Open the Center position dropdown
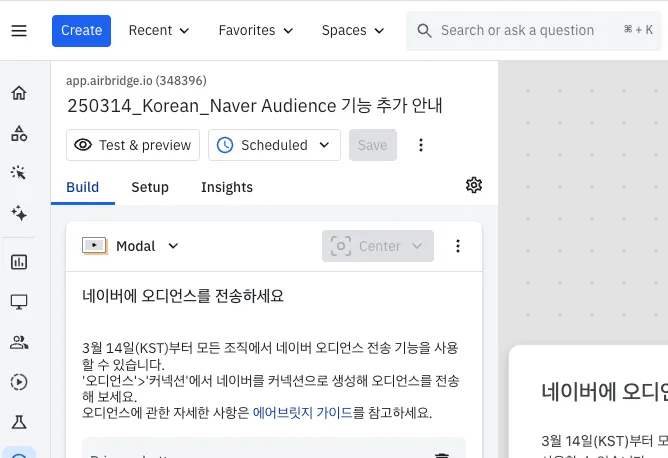668x458 pixels. tap(378, 246)
